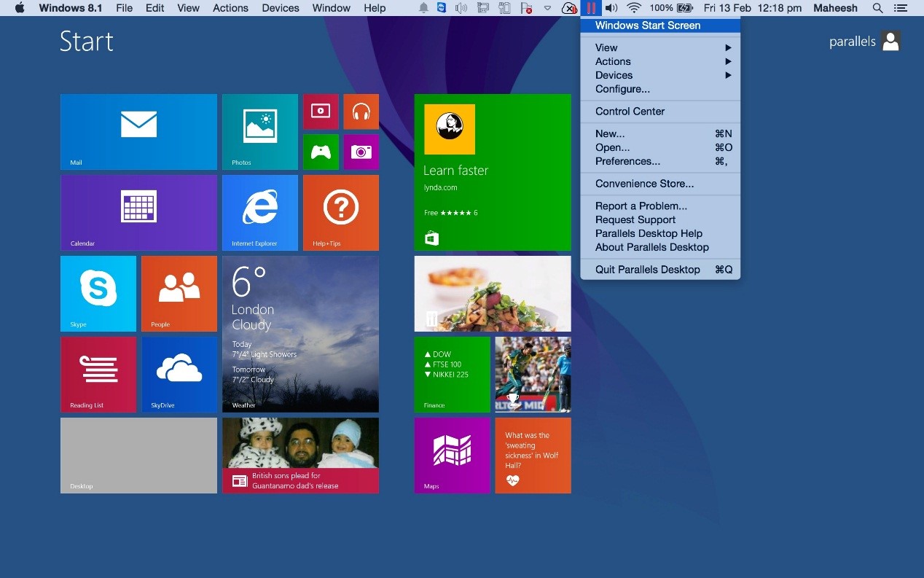
Task: Open the Mail tile
Action: coord(138,132)
